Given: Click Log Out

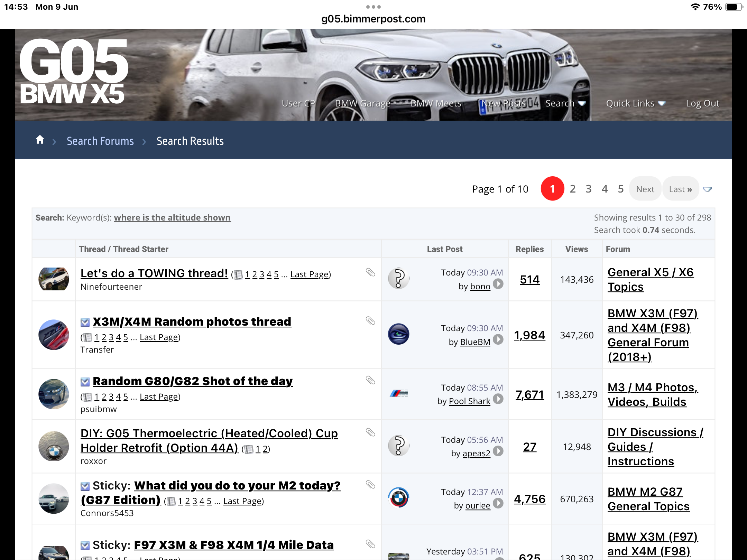Looking at the screenshot, I should coord(702,103).
